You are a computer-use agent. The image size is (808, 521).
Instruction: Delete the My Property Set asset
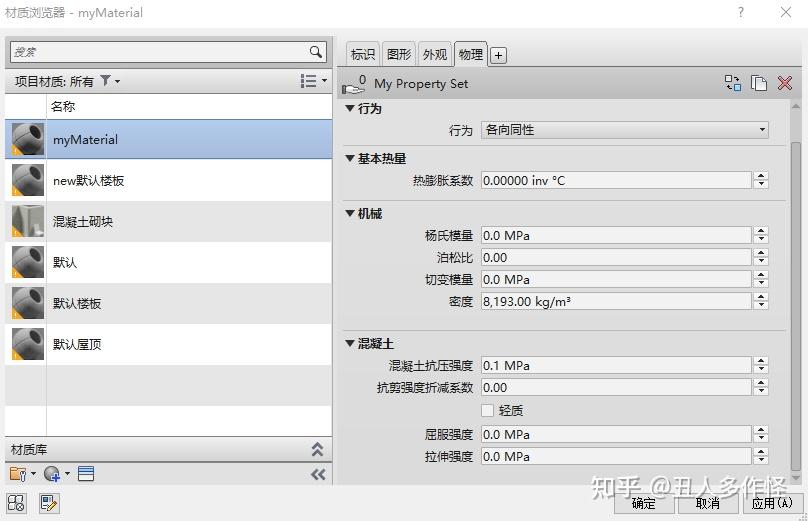pyautogui.click(x=784, y=83)
